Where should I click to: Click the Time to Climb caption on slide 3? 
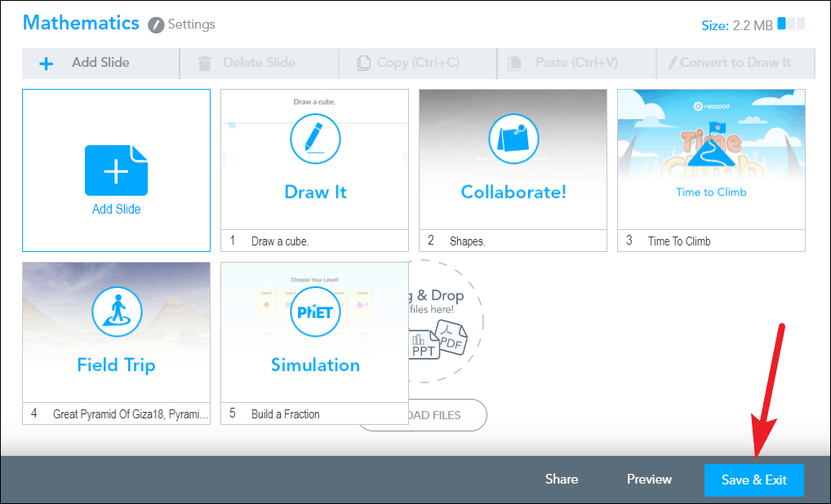711,192
